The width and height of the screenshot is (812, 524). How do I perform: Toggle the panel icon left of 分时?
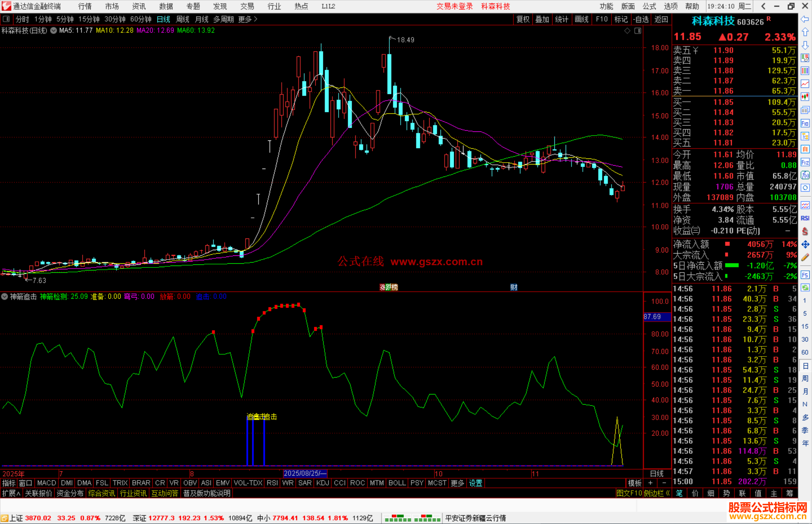click(x=6, y=19)
